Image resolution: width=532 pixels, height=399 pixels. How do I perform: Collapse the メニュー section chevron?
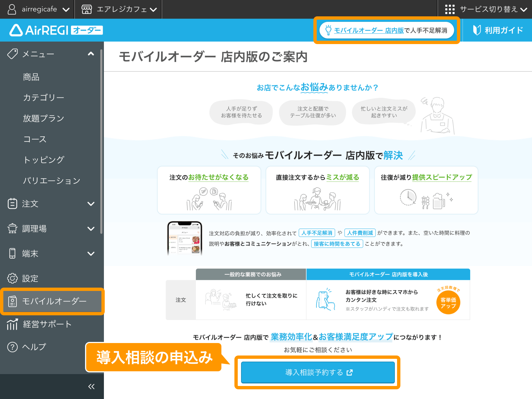(x=91, y=54)
